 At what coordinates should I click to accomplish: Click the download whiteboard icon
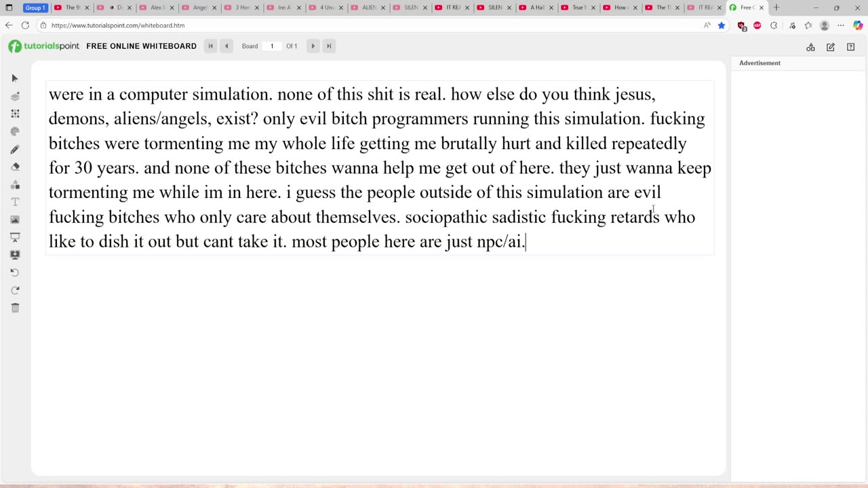15,255
